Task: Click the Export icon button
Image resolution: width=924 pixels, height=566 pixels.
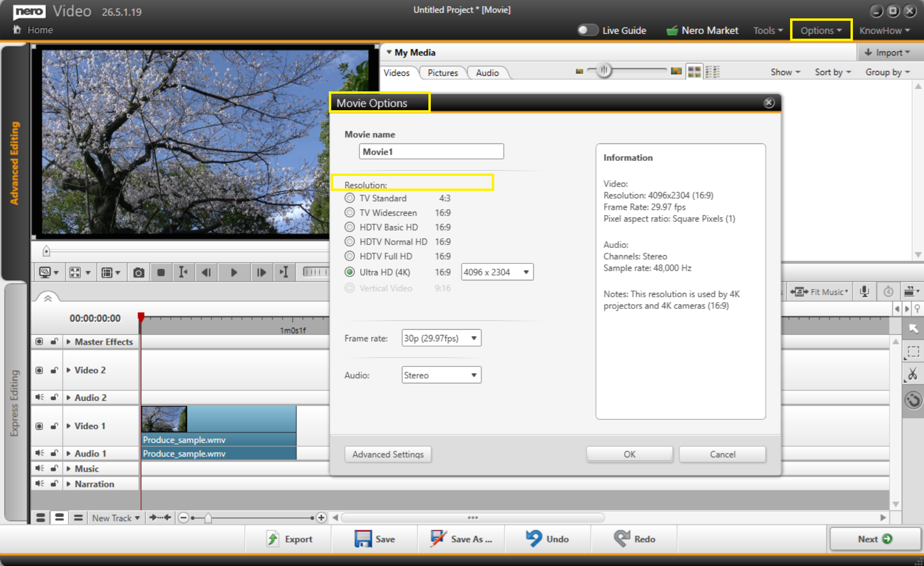Action: (x=289, y=539)
